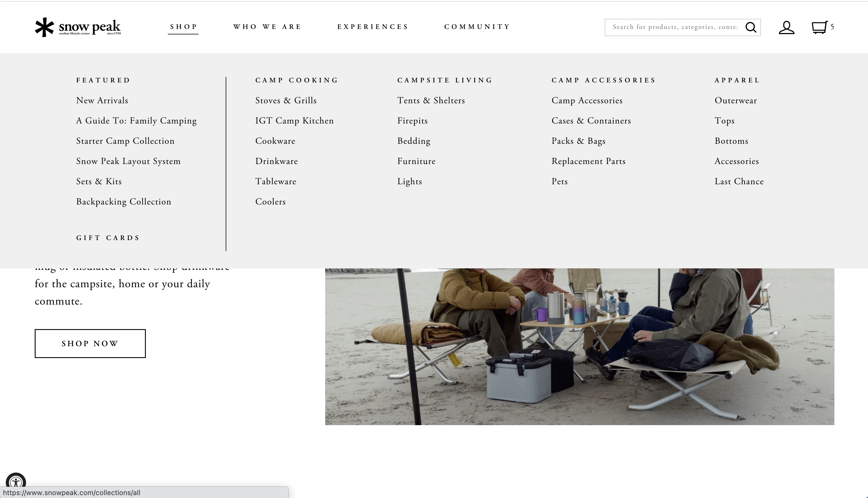Open the Last Chance apparel link

(x=739, y=181)
